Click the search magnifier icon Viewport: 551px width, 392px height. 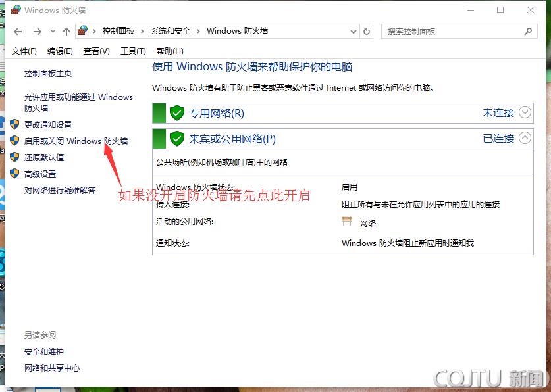[528, 31]
